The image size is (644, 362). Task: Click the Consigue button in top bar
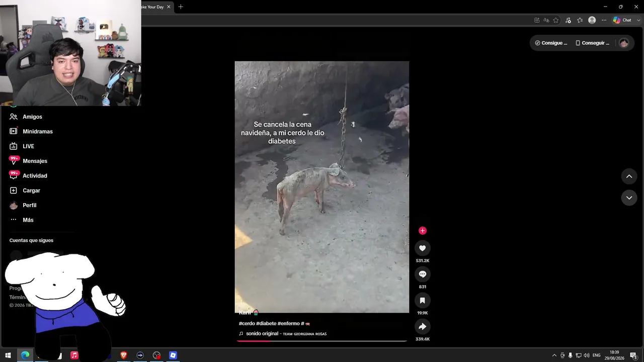coord(551,43)
